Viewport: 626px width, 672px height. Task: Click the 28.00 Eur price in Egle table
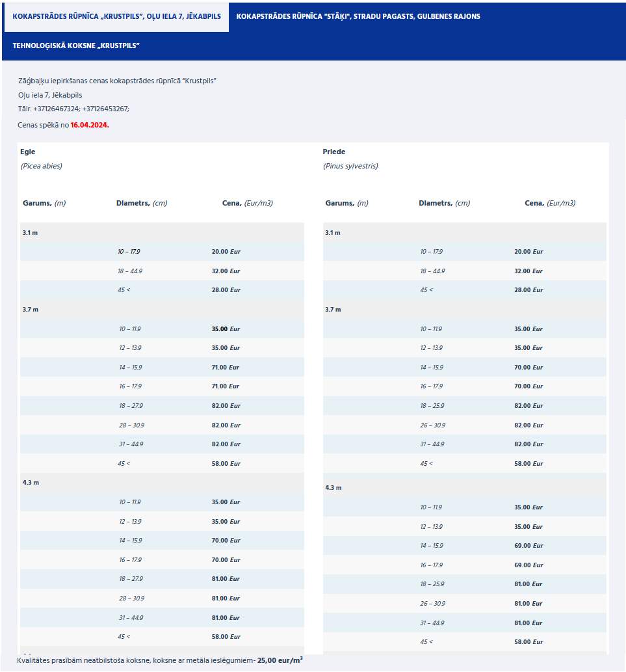click(226, 289)
